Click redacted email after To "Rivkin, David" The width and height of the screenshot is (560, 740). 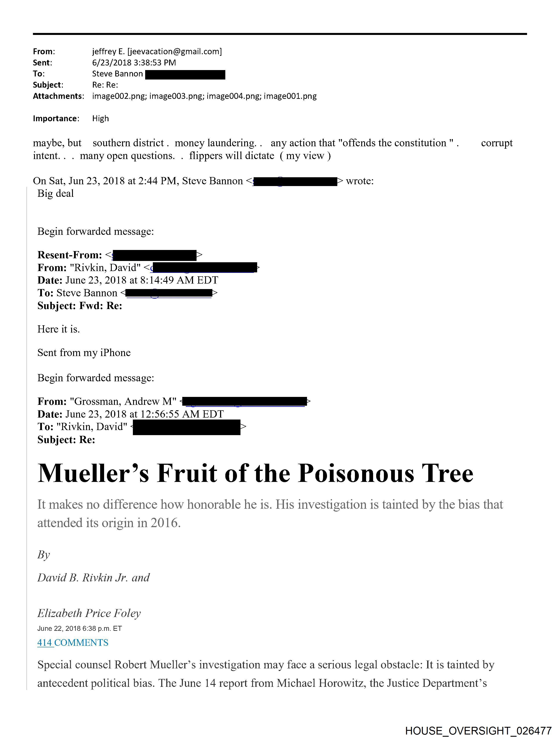[187, 427]
